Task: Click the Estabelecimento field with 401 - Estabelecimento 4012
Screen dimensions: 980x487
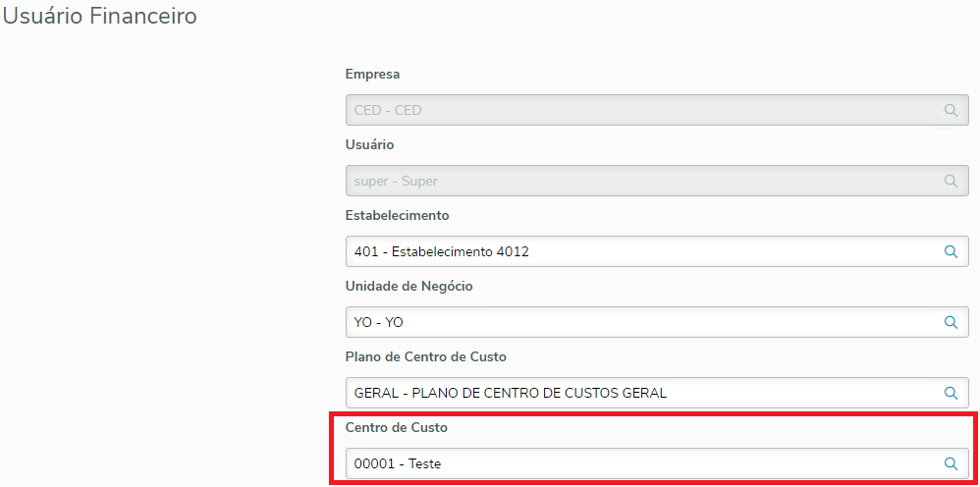Action: 657,252
